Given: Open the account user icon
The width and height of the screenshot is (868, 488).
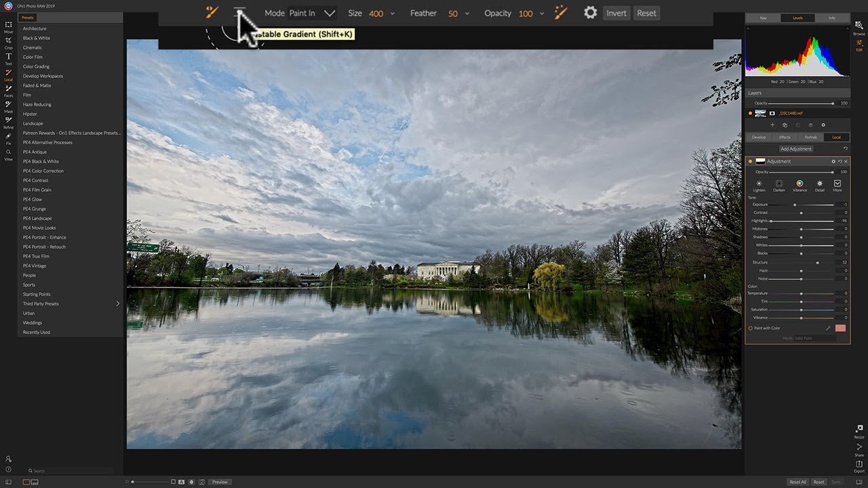Looking at the screenshot, I should click(8, 459).
